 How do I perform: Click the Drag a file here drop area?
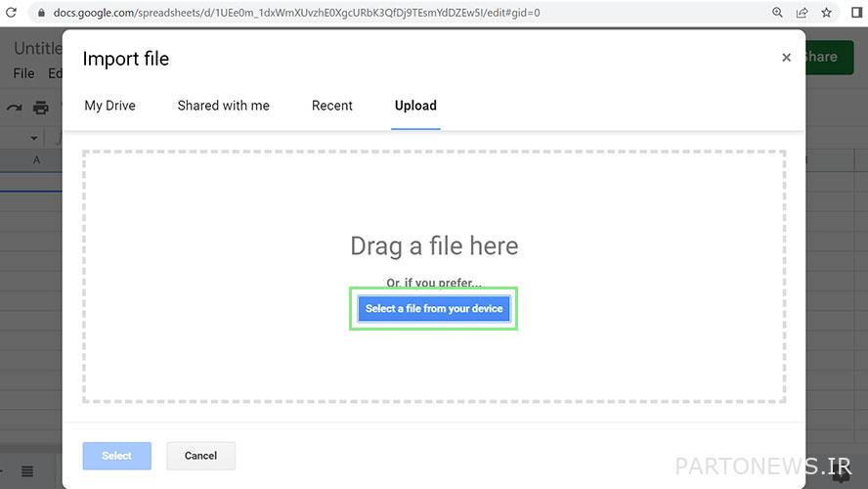point(434,276)
